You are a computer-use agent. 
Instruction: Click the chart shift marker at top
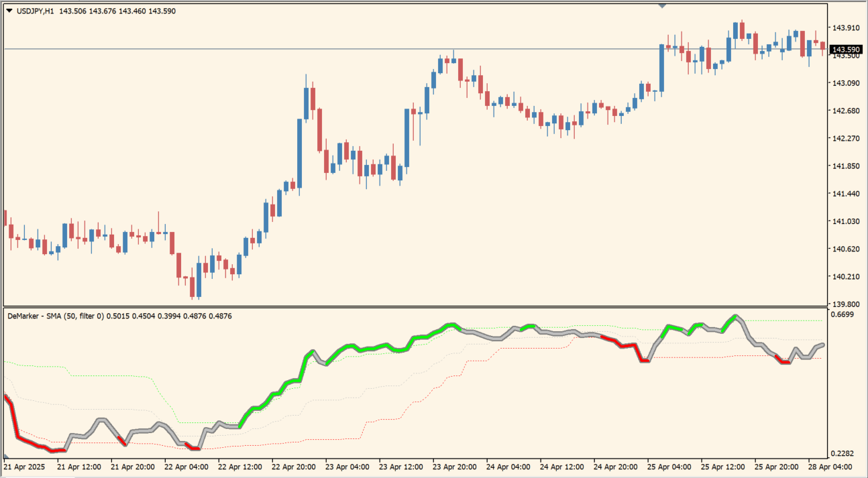(662, 6)
